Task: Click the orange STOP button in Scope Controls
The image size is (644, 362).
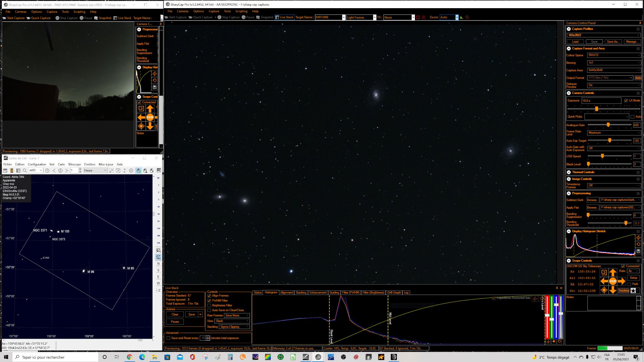Action: (x=613, y=281)
